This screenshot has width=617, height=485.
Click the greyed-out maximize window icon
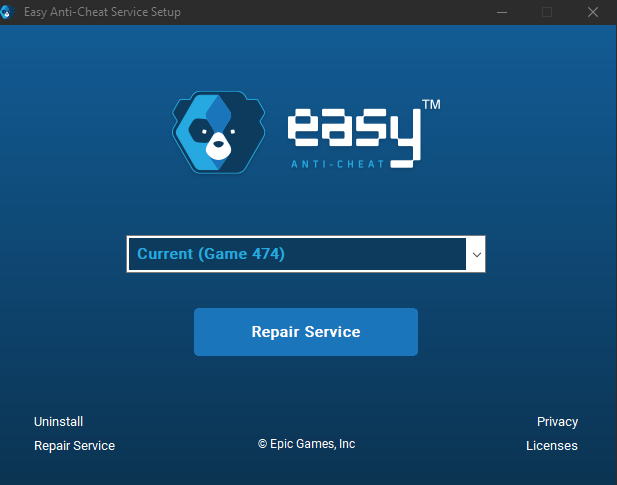tap(547, 12)
